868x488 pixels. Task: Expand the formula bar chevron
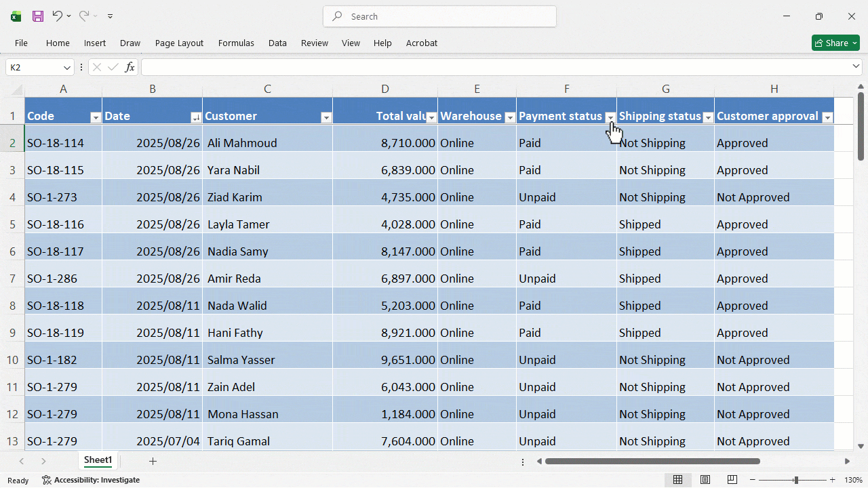856,66
